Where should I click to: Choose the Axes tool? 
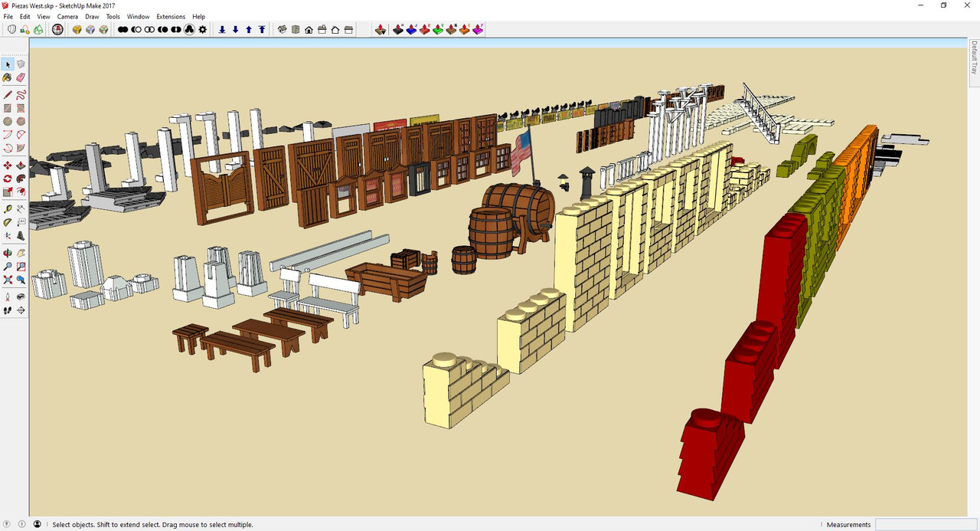click(x=8, y=235)
